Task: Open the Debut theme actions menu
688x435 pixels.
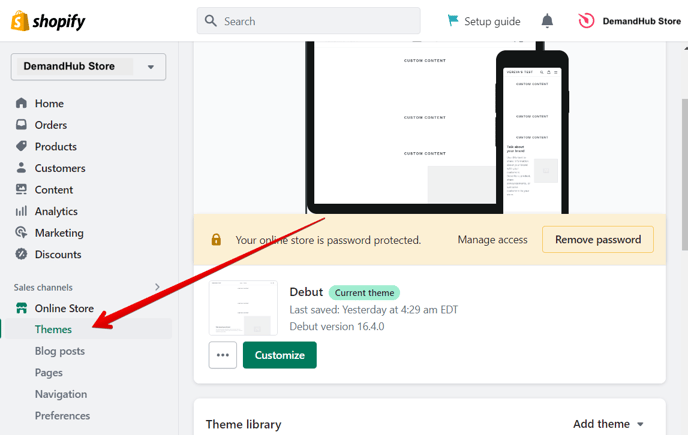Action: 222,355
